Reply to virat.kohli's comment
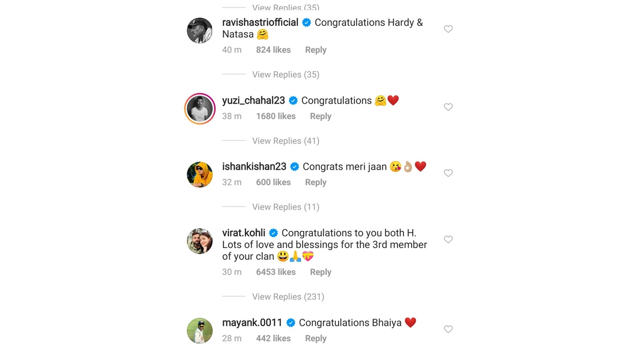 pos(320,272)
